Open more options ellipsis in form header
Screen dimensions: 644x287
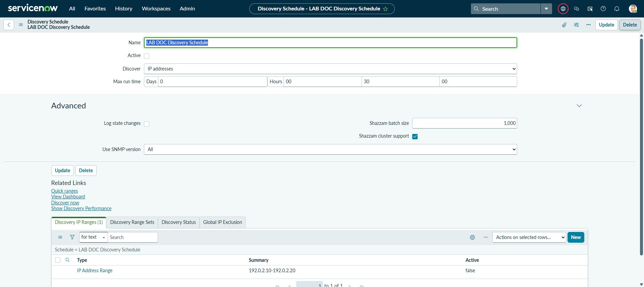588,25
